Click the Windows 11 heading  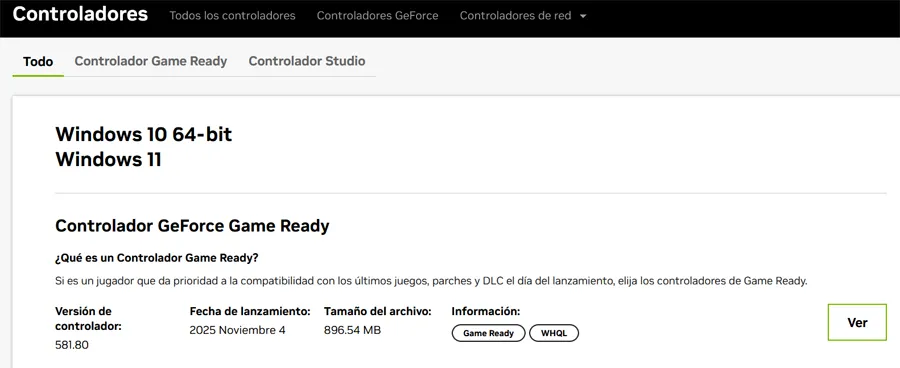pyautogui.click(x=108, y=160)
